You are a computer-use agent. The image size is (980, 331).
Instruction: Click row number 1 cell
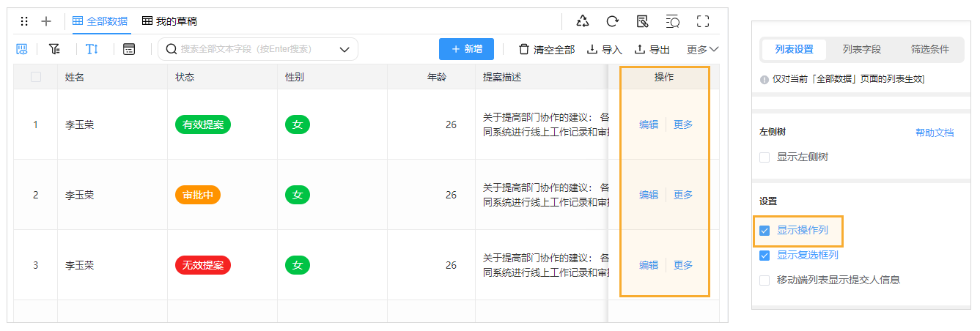coord(35,124)
